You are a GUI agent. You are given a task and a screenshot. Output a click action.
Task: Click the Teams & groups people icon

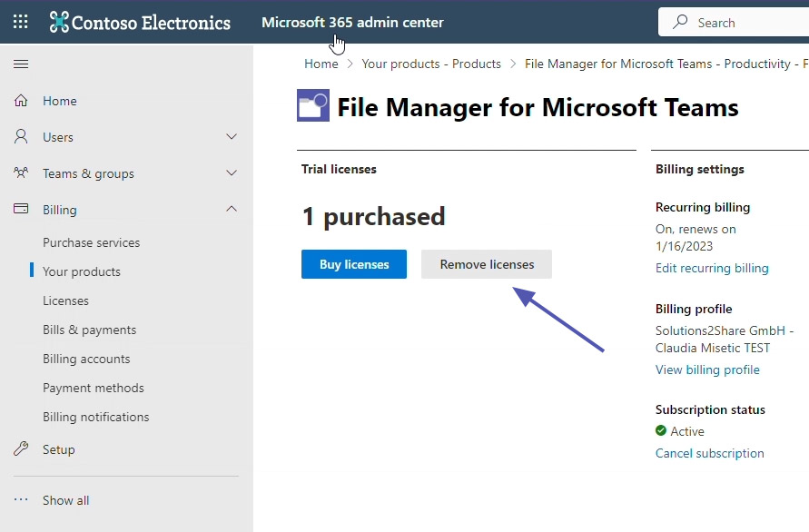[x=21, y=172]
